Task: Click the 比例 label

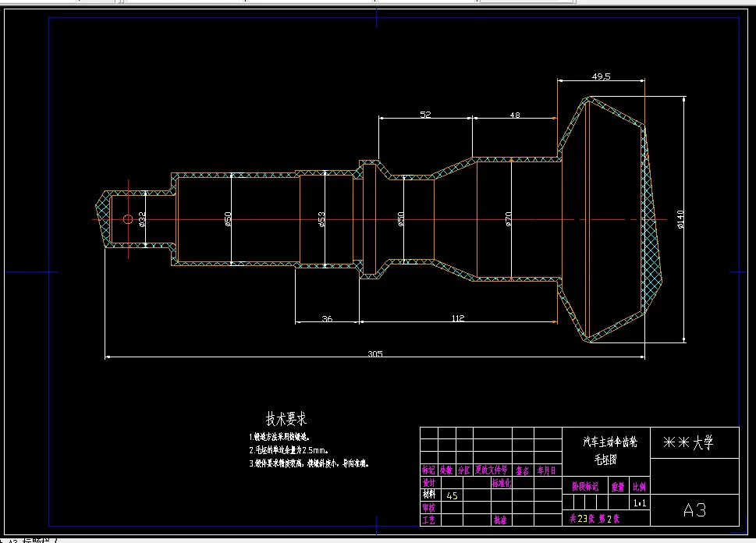Action: point(639,487)
